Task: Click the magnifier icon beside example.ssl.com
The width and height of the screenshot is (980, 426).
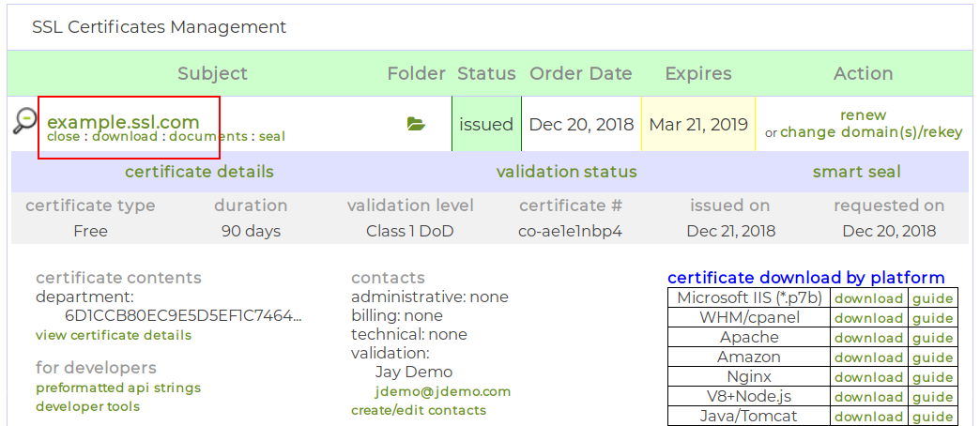Action: click(x=24, y=121)
